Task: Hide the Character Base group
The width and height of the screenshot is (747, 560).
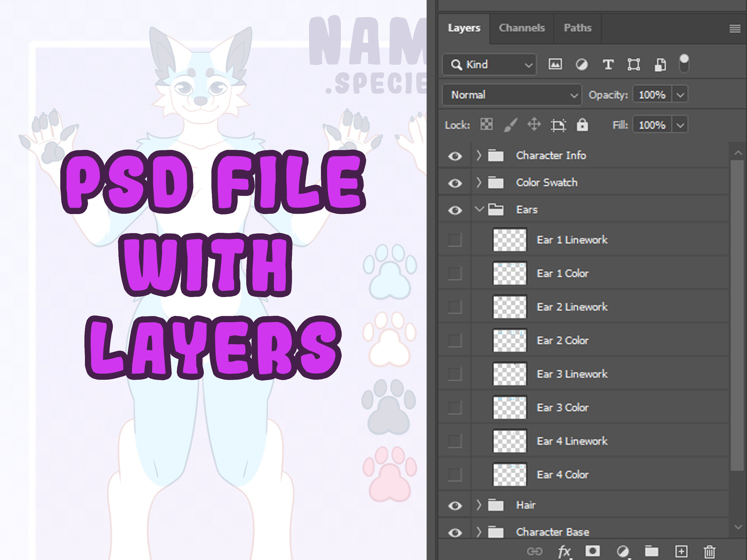Action: (455, 533)
